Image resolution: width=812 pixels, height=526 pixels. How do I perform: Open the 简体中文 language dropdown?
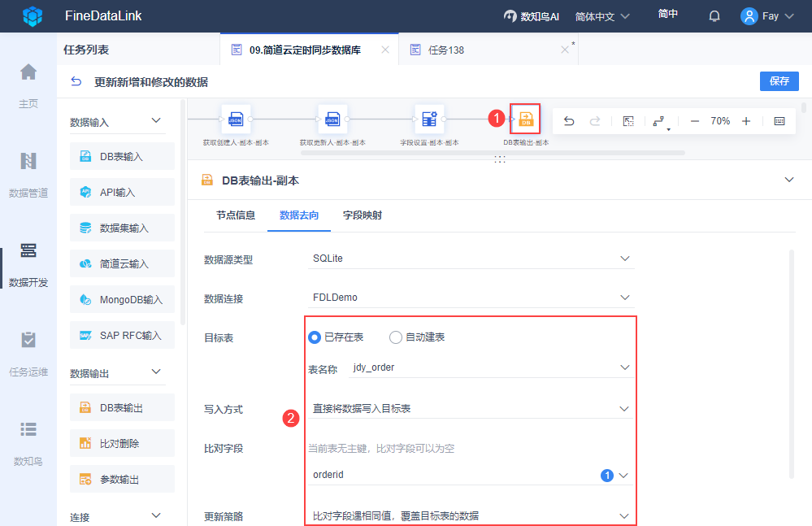602,16
